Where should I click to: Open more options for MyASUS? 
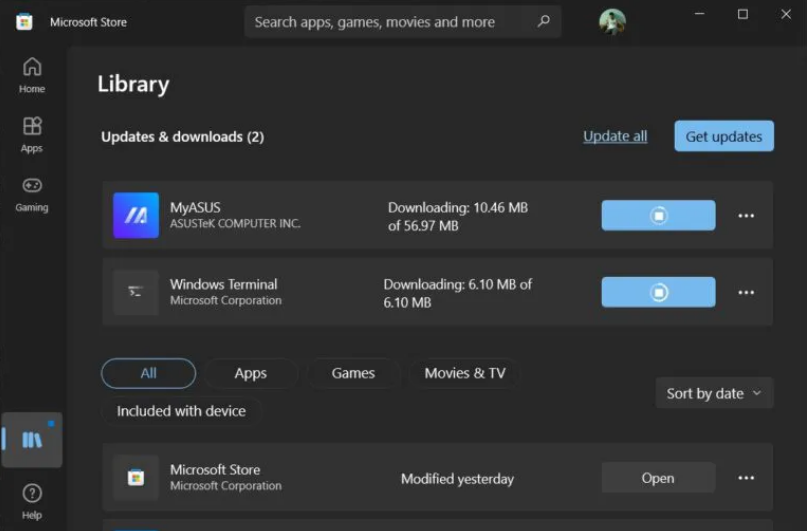746,215
